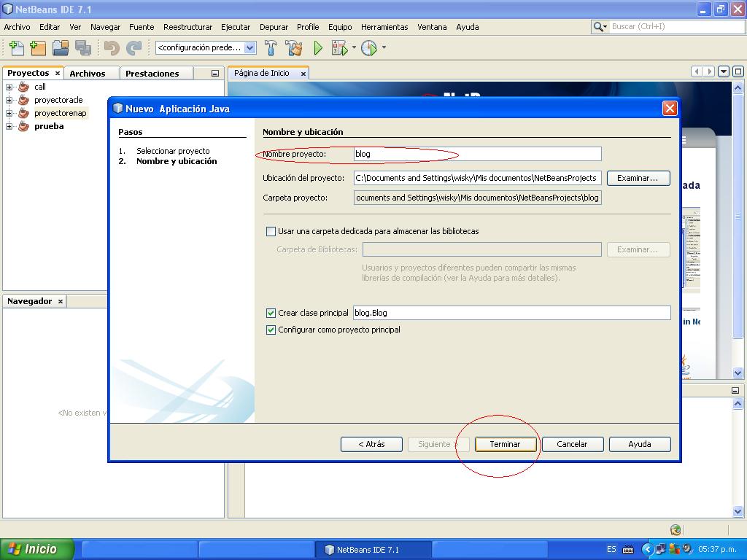The width and height of the screenshot is (747, 560).
Task: Enable the dedicated libraries folder checkbox
Action: point(271,231)
